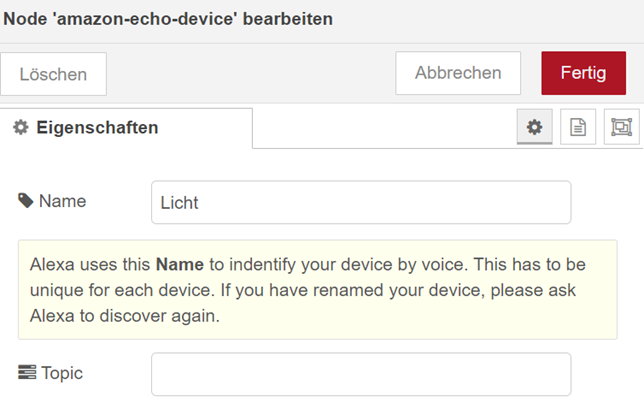Open the node description document icon

click(578, 127)
